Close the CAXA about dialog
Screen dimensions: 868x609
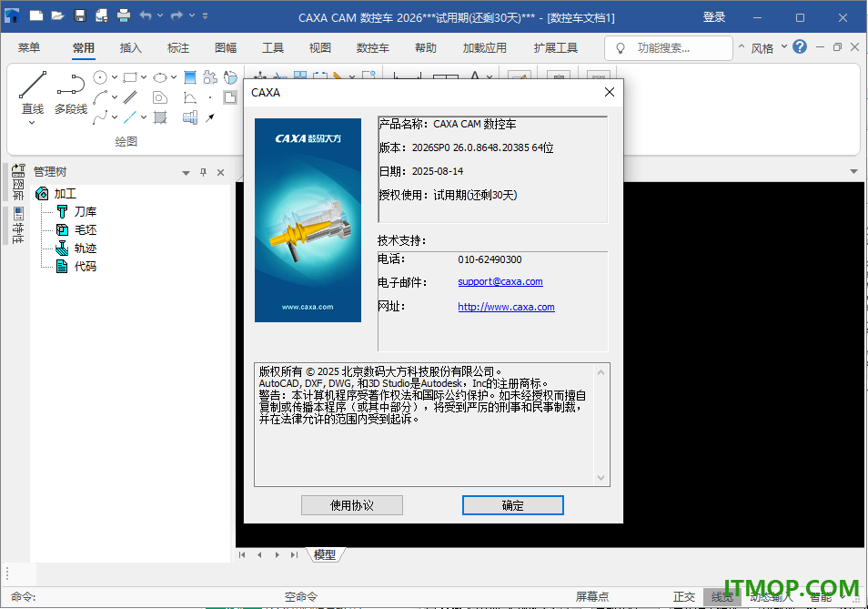point(610,92)
